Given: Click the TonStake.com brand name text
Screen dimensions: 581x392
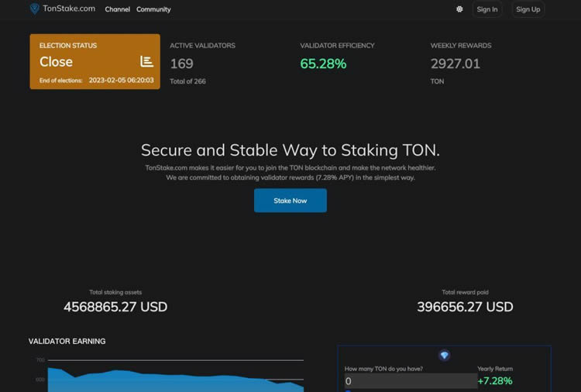Looking at the screenshot, I should pos(69,9).
